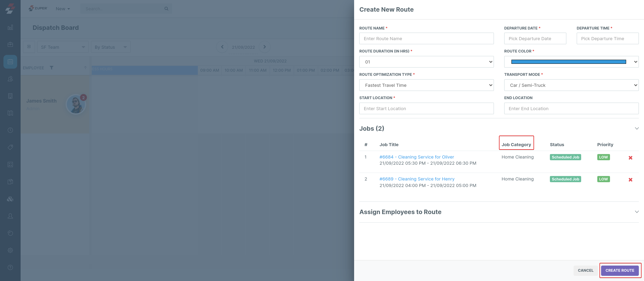Remove job #6684 with red X icon
The width and height of the screenshot is (644, 281).
[x=630, y=158]
